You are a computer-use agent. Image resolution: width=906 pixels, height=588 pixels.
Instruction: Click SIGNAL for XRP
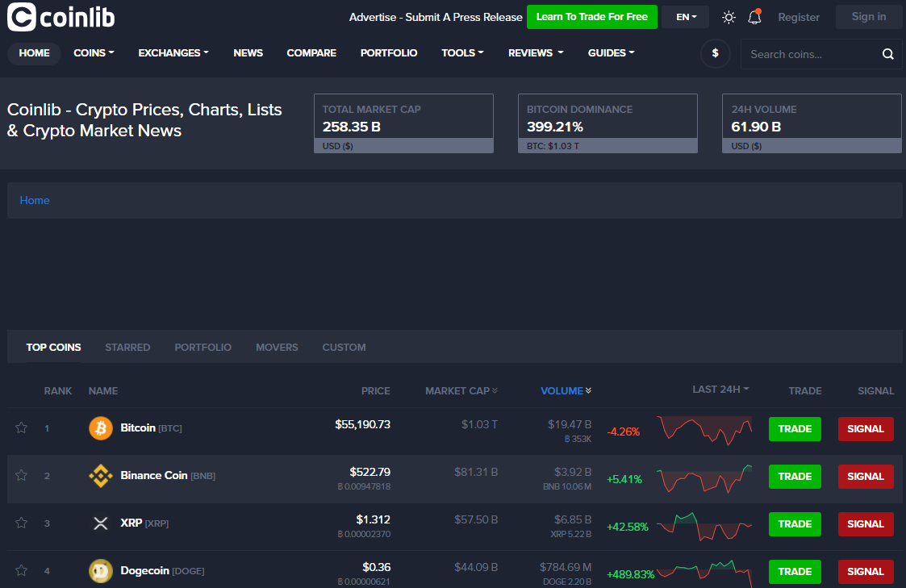tap(866, 524)
